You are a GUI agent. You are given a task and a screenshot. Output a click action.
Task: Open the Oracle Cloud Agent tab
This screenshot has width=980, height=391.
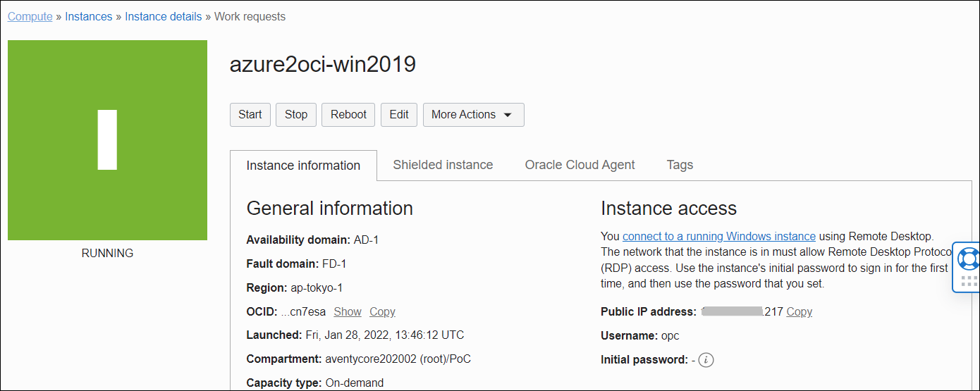coord(580,165)
